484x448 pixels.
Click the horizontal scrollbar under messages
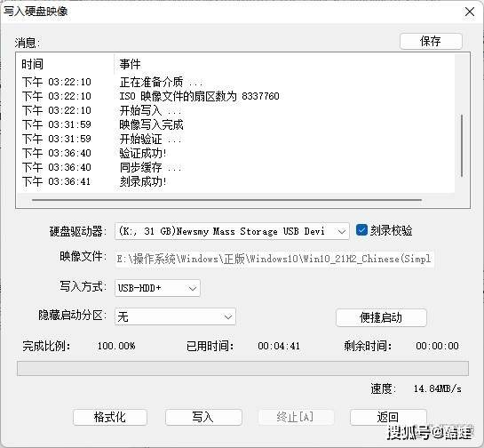coord(226,200)
